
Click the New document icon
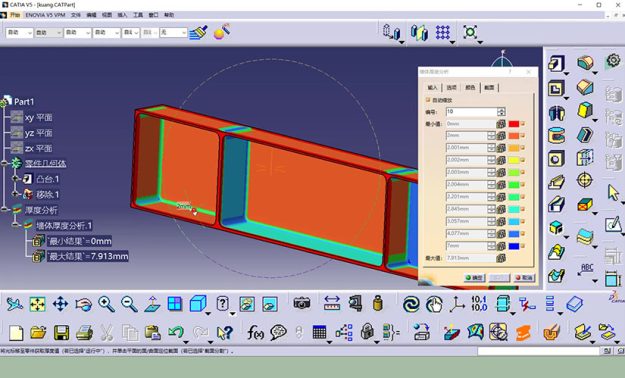[16, 333]
